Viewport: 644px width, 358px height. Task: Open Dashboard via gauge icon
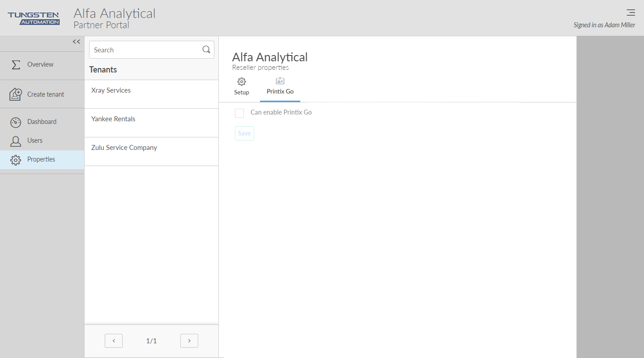(x=16, y=122)
